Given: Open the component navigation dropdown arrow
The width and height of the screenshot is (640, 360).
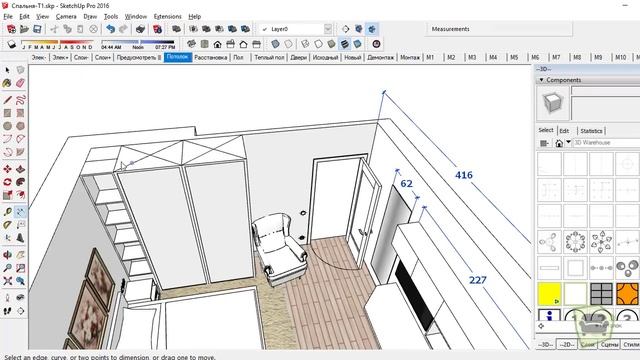Looking at the screenshot, I should pos(568,142).
